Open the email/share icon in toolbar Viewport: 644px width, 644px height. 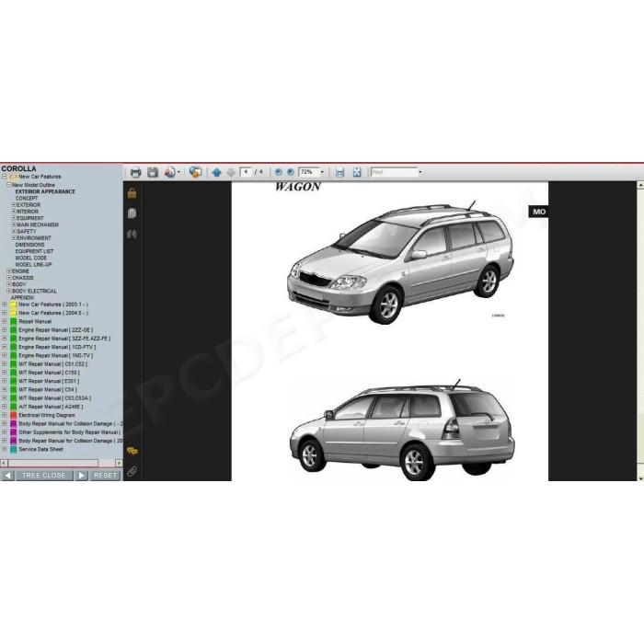169,173
